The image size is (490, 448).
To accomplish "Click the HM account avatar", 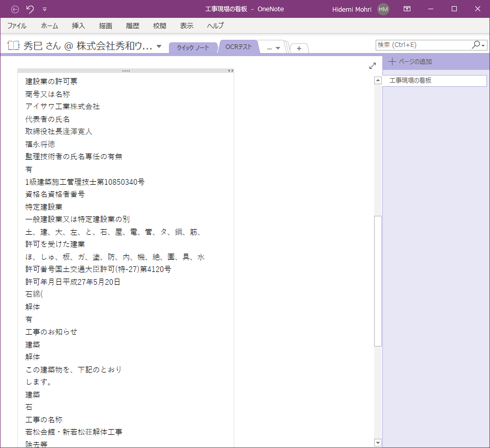I will pyautogui.click(x=383, y=9).
